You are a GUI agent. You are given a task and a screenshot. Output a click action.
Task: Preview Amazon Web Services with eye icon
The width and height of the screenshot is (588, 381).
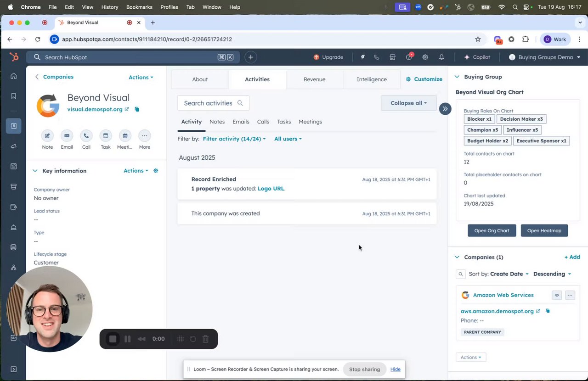click(557, 295)
